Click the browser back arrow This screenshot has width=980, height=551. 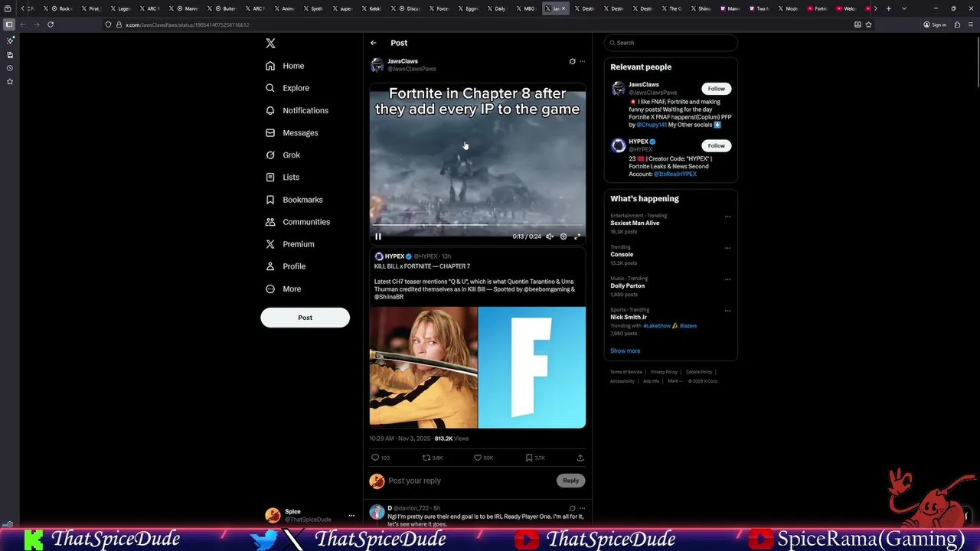pos(22,24)
